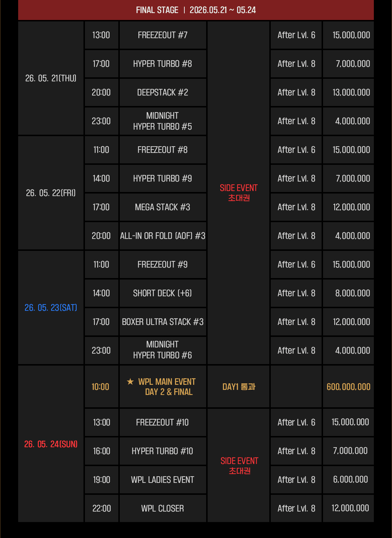Click HYPER TURBO #10 event
The width and height of the screenshot is (392, 538).
pyautogui.click(x=163, y=451)
